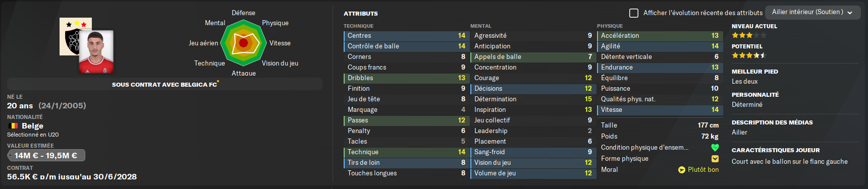
Task: Click the Technique column header
Action: pyautogui.click(x=359, y=26)
